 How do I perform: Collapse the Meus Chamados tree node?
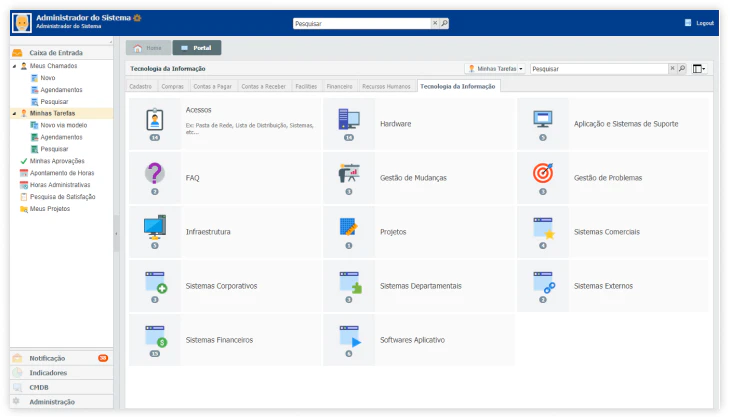coord(14,66)
